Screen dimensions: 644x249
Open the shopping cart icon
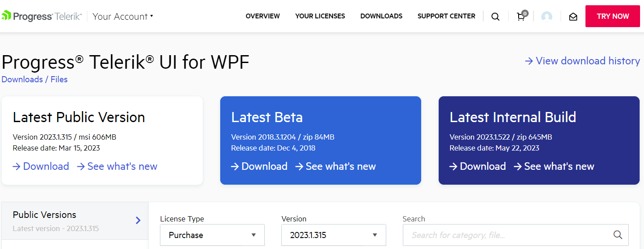(521, 16)
